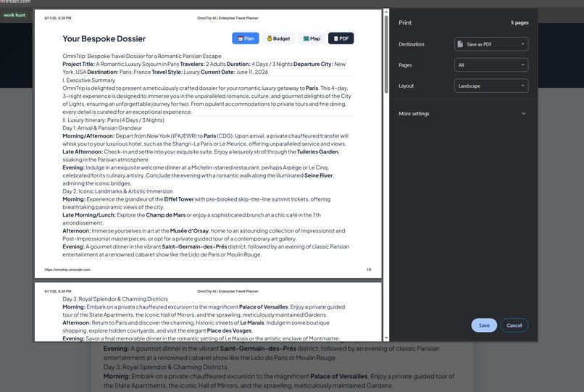
Task: Click the Plan tab in preview page
Action: click(246, 38)
